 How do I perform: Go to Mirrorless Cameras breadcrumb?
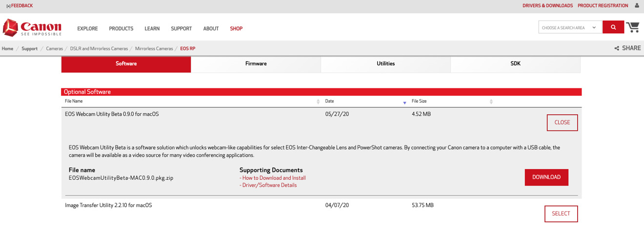[x=154, y=49]
